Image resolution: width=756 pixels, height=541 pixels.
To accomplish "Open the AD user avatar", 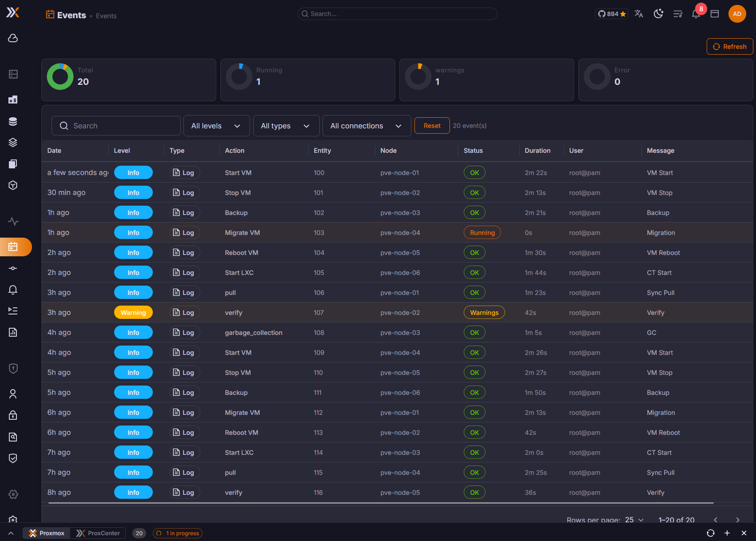I will (x=737, y=14).
